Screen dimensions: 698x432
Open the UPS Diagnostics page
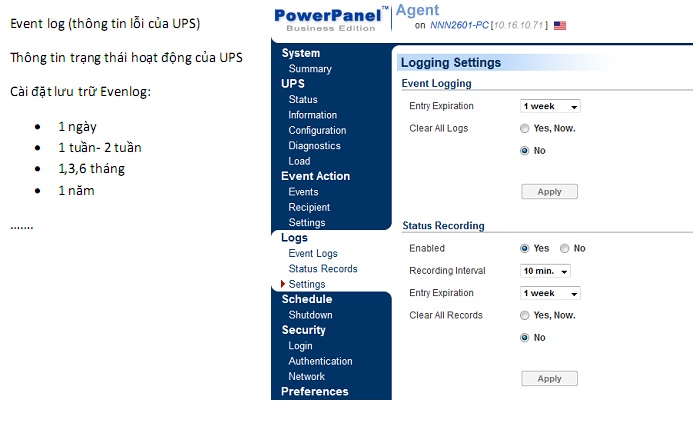click(314, 146)
